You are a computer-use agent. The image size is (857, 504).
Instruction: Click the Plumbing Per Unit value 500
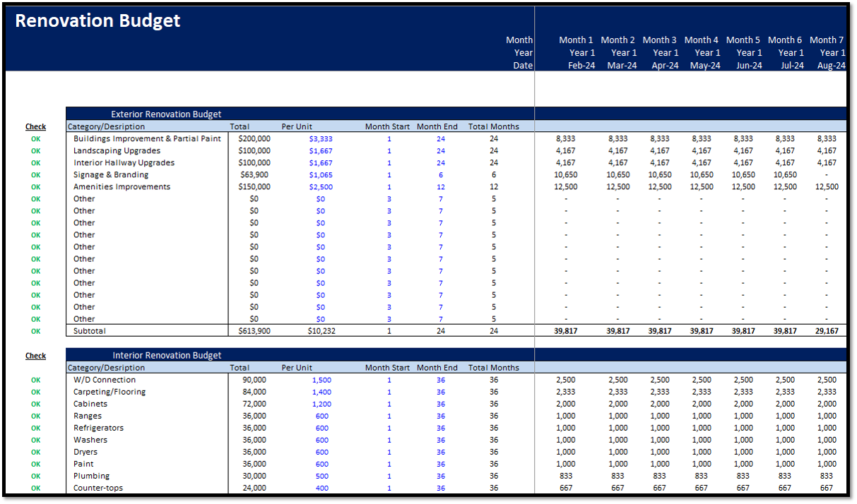pyautogui.click(x=321, y=476)
